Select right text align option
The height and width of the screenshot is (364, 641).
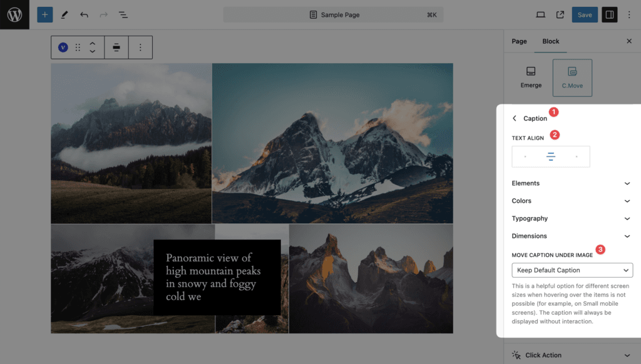(577, 156)
